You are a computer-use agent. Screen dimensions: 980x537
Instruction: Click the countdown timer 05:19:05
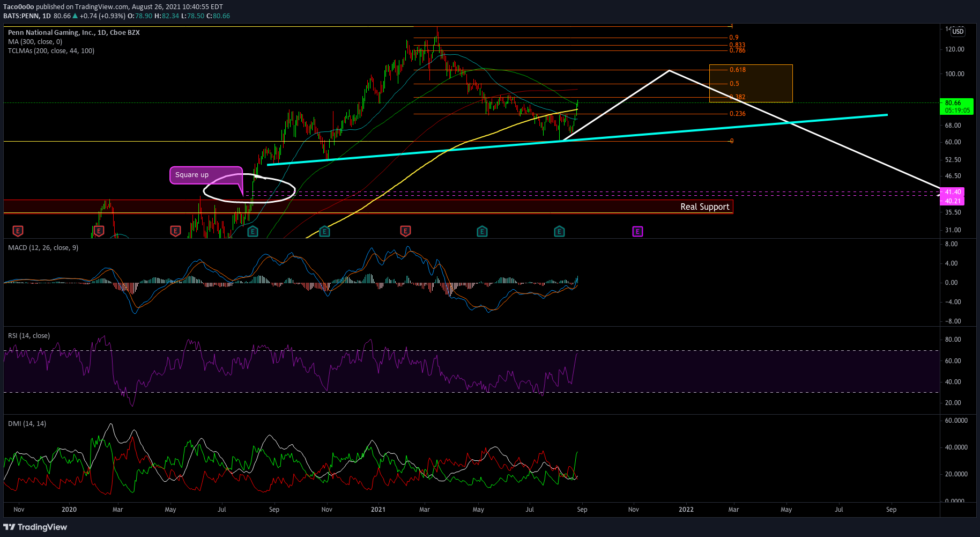[x=957, y=111]
